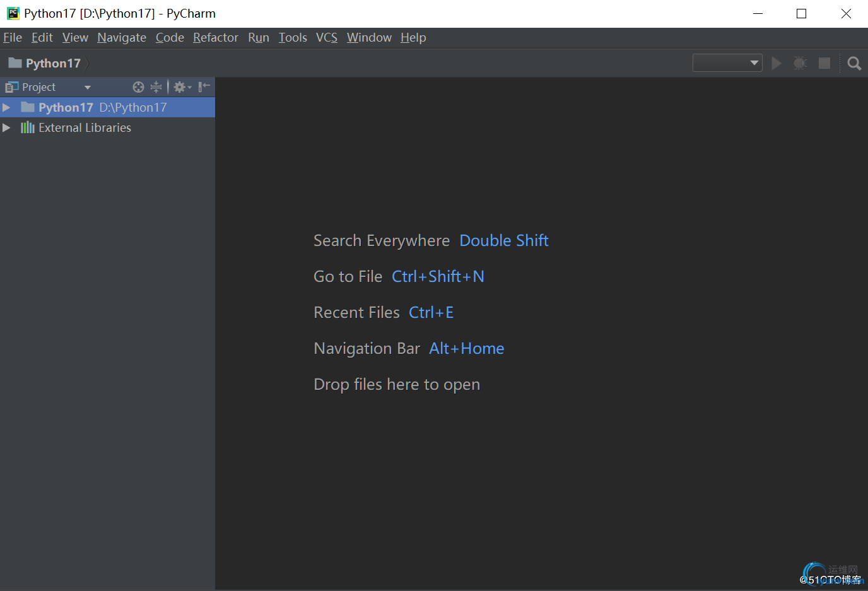
Task: Click Python17 in the navigation breadcrumb
Action: [53, 63]
